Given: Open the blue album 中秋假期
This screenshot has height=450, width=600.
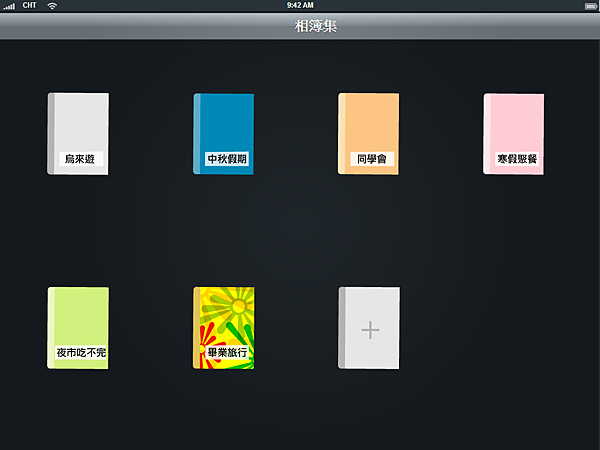Looking at the screenshot, I should click(223, 134).
